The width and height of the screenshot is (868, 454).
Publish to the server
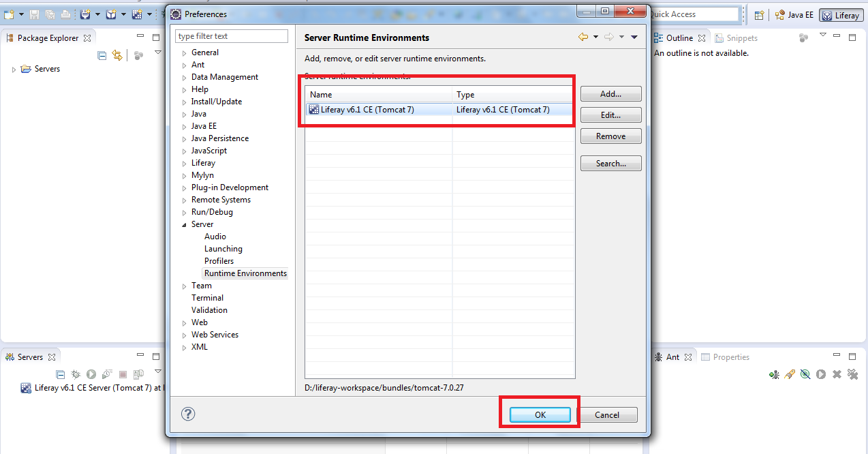click(x=138, y=374)
